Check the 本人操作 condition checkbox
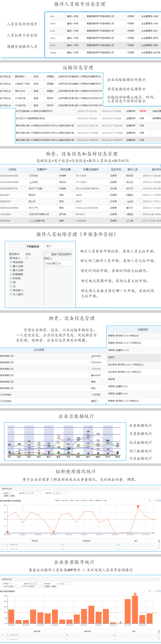 point(11,294)
